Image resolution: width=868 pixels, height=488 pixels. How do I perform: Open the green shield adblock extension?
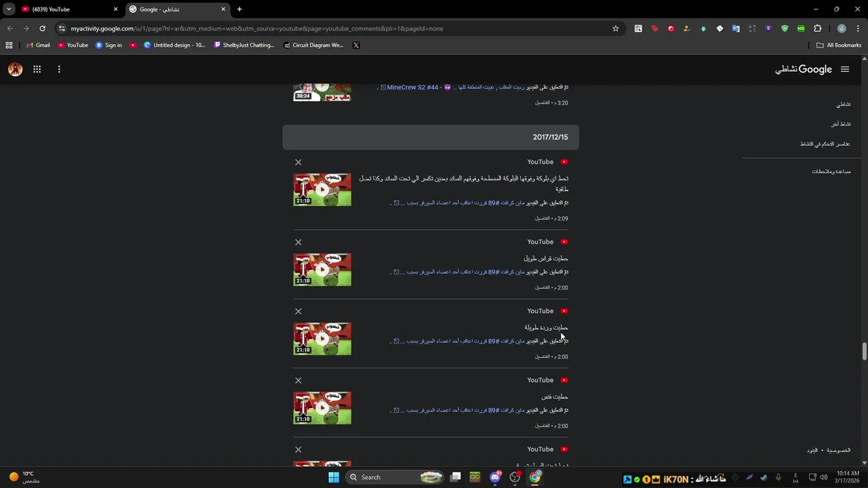tap(785, 28)
